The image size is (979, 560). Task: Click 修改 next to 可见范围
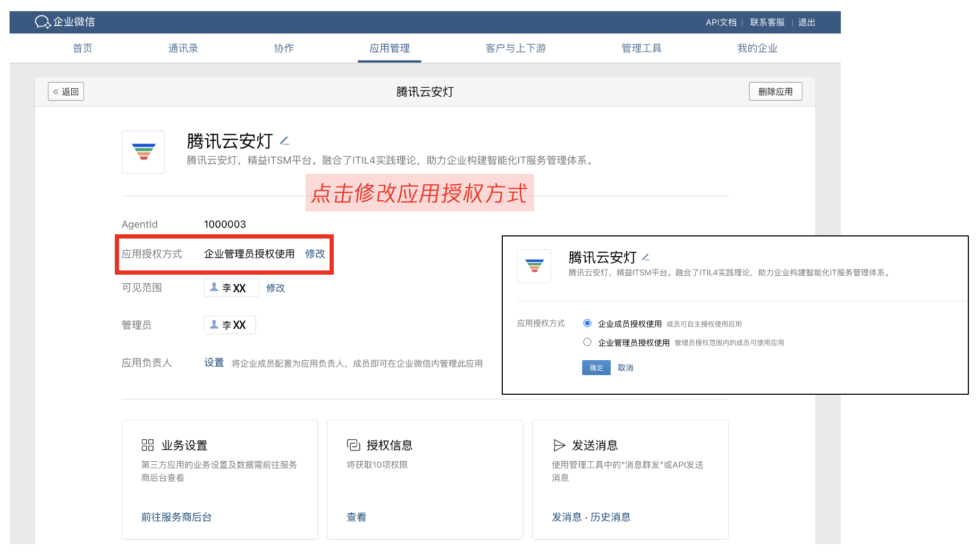pyautogui.click(x=275, y=287)
